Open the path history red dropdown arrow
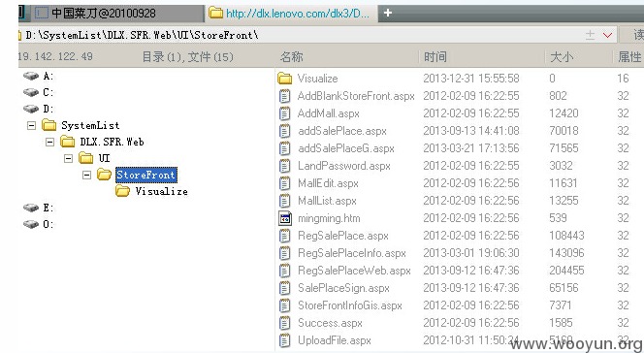The width and height of the screenshot is (644, 353). click(x=607, y=35)
